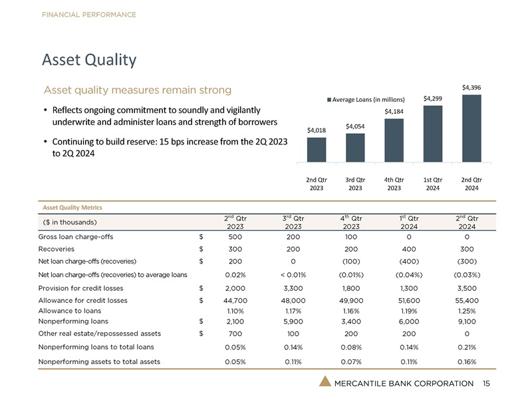Click the Asset Quality slide title
Image resolution: width=532 pixels, height=402 pixels.
pyautogui.click(x=89, y=60)
